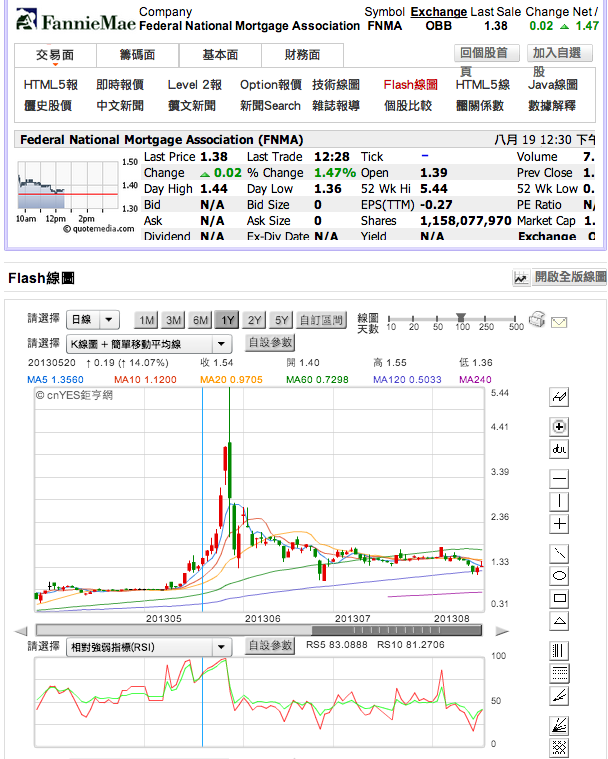Open the HTML5線 link
The height and width of the screenshot is (759, 608).
[483, 85]
